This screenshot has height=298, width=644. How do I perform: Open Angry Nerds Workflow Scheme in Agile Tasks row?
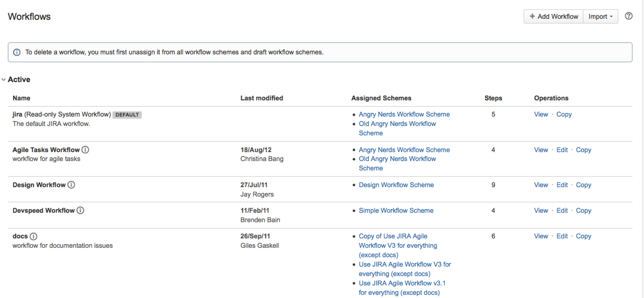click(x=404, y=150)
